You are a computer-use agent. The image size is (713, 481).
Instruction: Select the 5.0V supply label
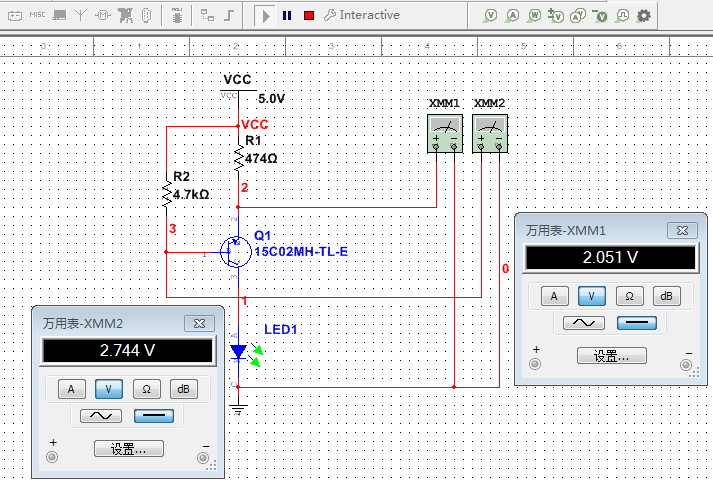click(271, 99)
